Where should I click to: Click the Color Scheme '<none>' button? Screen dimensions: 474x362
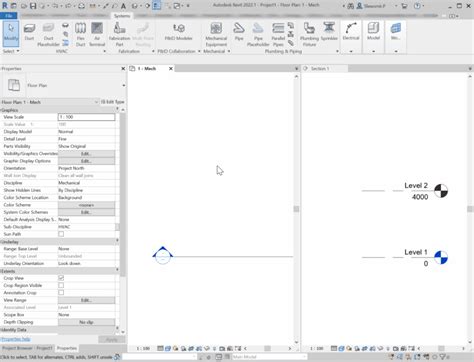(86, 205)
